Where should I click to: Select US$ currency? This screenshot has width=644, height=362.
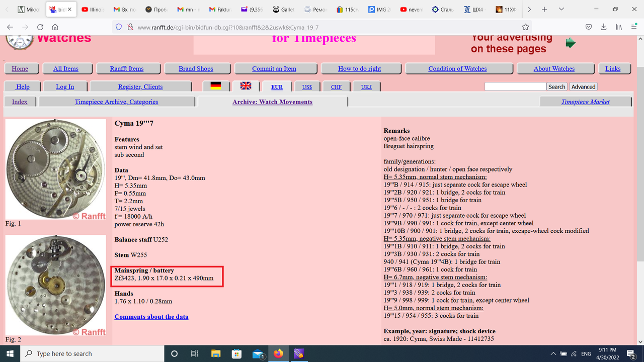point(307,87)
